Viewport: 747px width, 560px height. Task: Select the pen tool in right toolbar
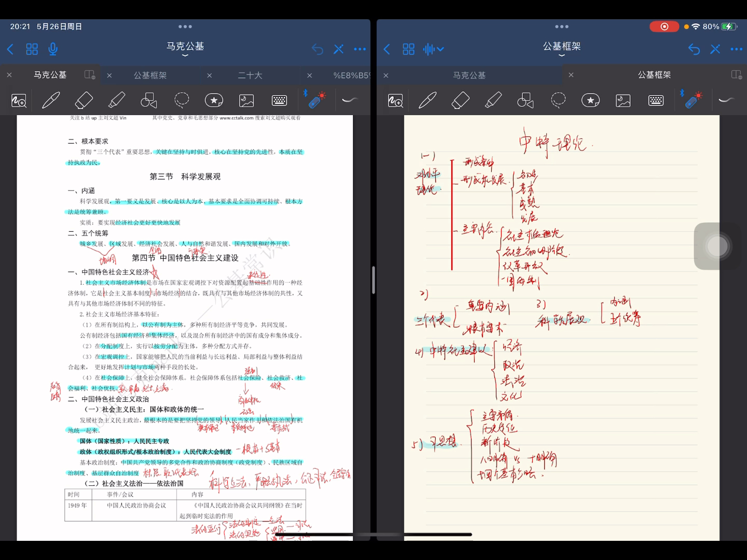click(x=427, y=100)
